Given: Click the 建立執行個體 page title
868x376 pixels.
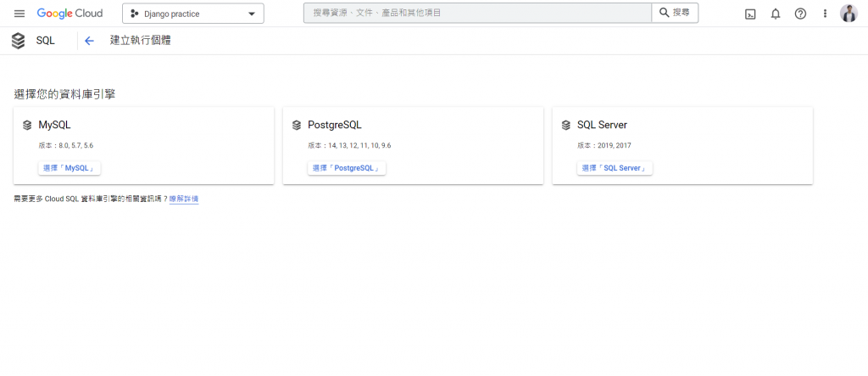Looking at the screenshot, I should [x=141, y=41].
